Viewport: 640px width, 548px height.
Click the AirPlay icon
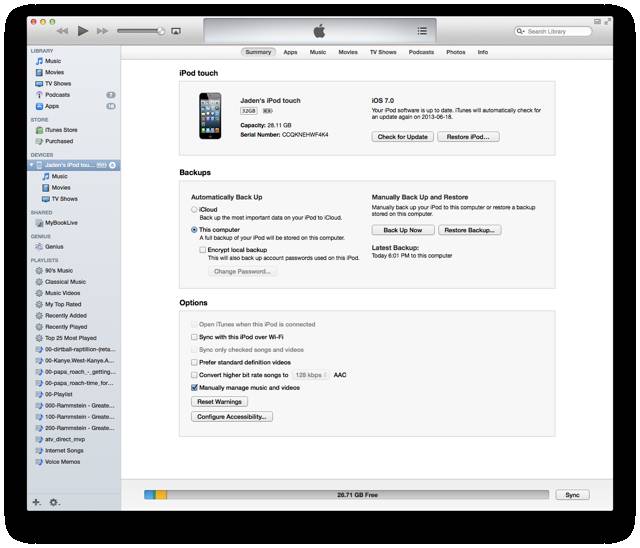[176, 31]
